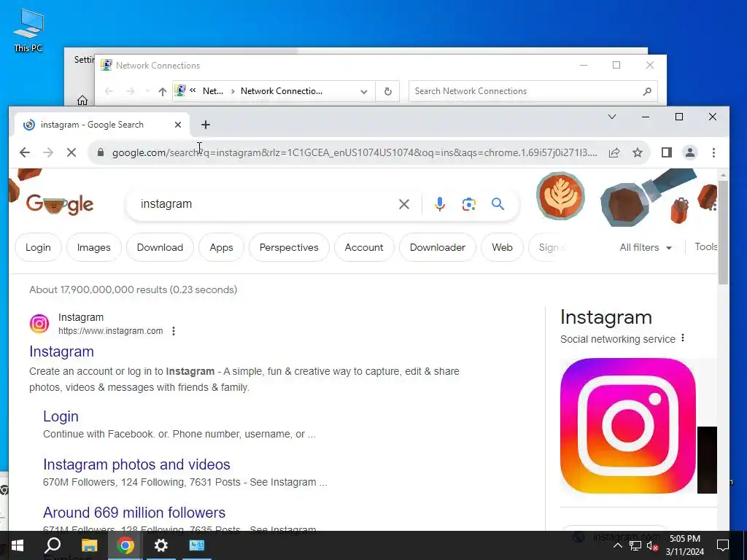Close the instagram Google Search tab
This screenshot has height=560, width=747.
point(178,125)
